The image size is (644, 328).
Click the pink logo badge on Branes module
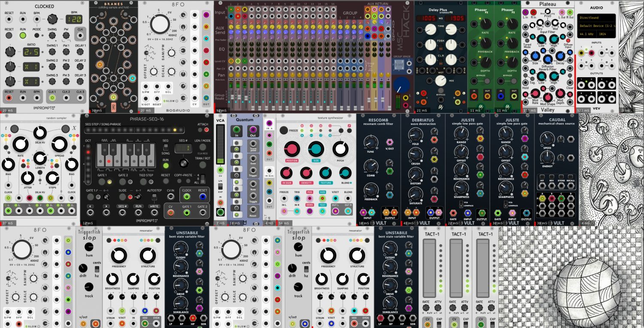click(x=113, y=107)
